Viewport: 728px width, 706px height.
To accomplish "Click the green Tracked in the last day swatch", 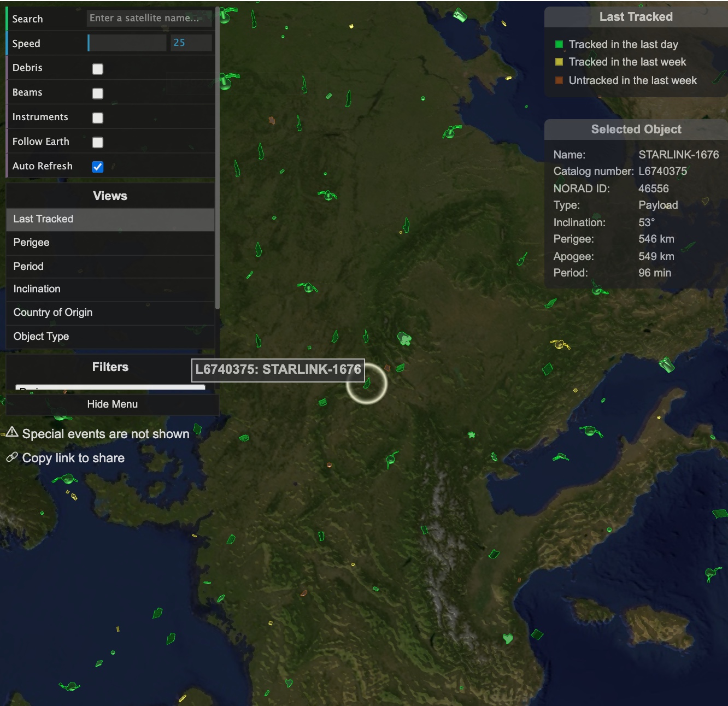I will pyautogui.click(x=559, y=44).
